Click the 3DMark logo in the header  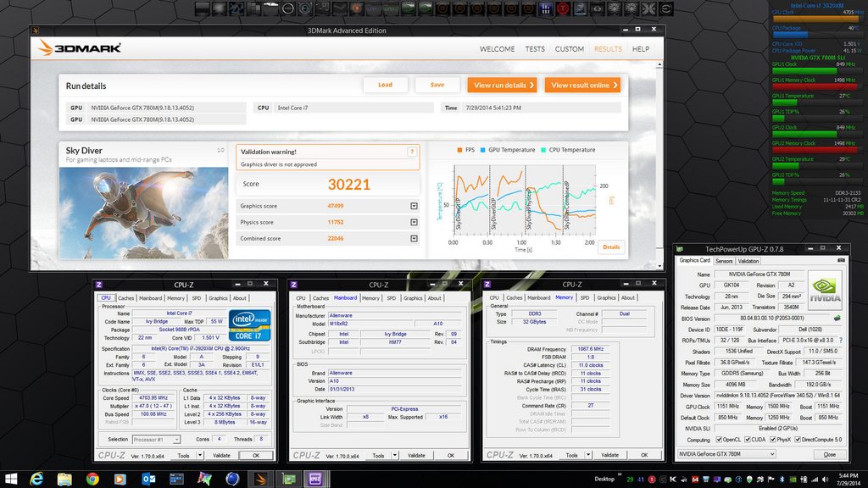pos(79,48)
